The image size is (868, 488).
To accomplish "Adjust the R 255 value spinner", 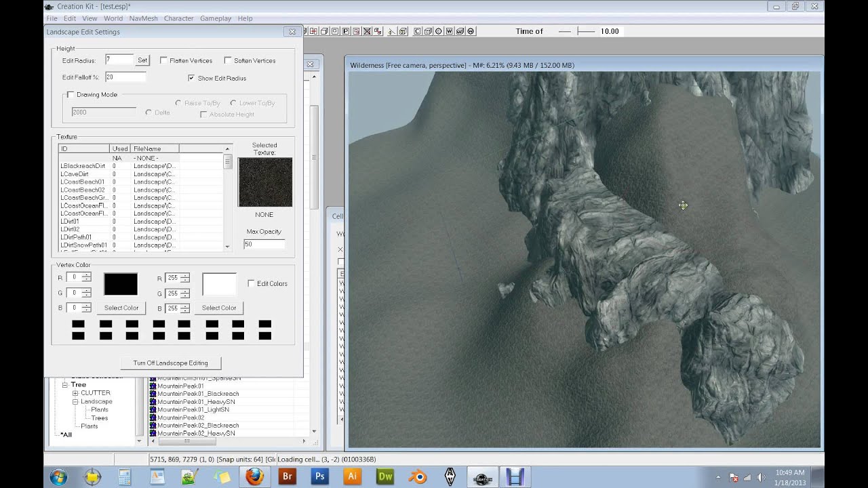I will (x=185, y=278).
